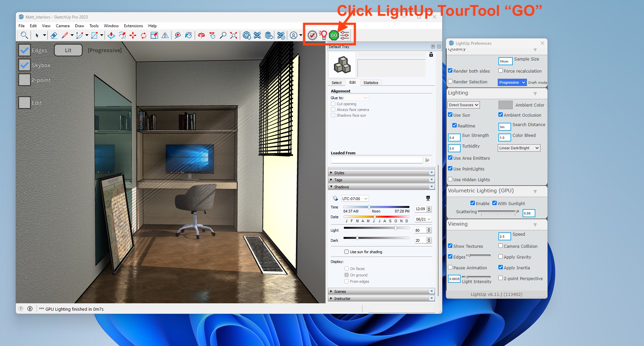Screen dimensions: 644x346
Task: Click the Zoom Extents tool
Action: pos(233,35)
